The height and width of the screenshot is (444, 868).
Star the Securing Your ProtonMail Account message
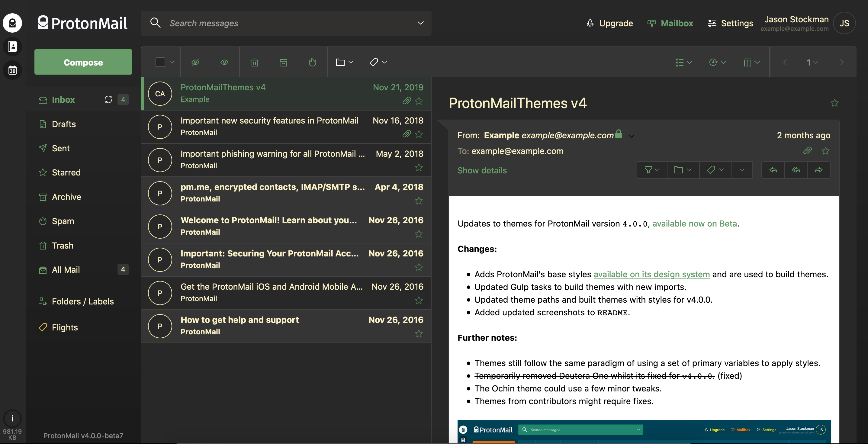point(419,267)
